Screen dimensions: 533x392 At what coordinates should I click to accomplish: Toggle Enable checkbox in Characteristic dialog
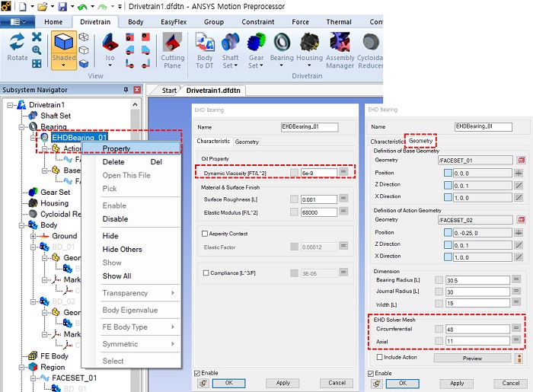pyautogui.click(x=196, y=373)
